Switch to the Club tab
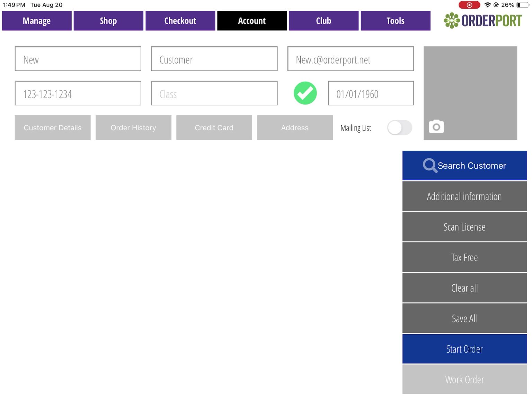 pyautogui.click(x=323, y=20)
